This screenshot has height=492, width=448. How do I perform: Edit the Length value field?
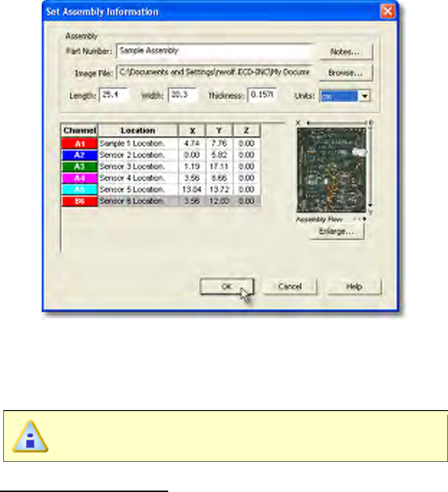(x=113, y=95)
